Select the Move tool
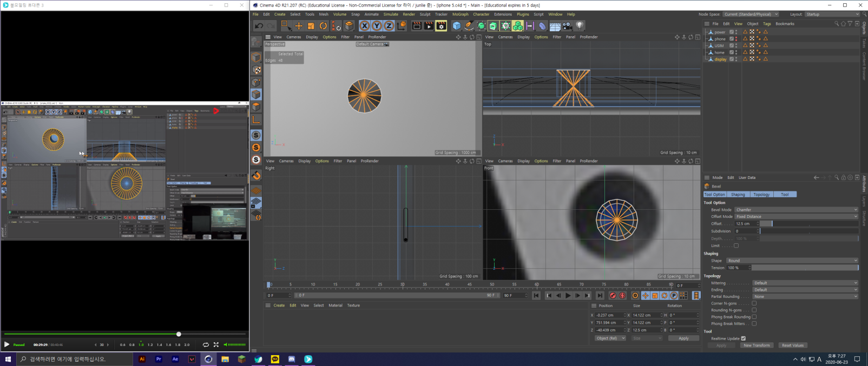Viewport: 868px width, 366px height. pos(299,25)
